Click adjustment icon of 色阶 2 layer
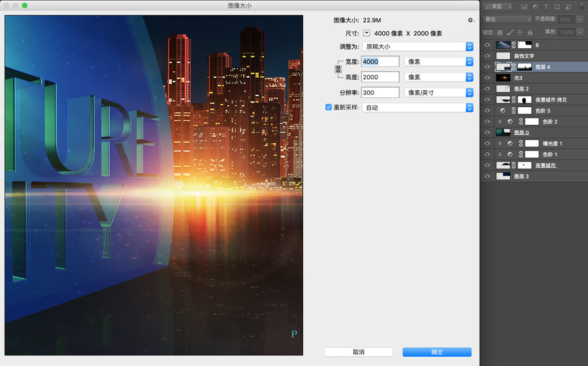The height and width of the screenshot is (366, 588). coord(510,122)
